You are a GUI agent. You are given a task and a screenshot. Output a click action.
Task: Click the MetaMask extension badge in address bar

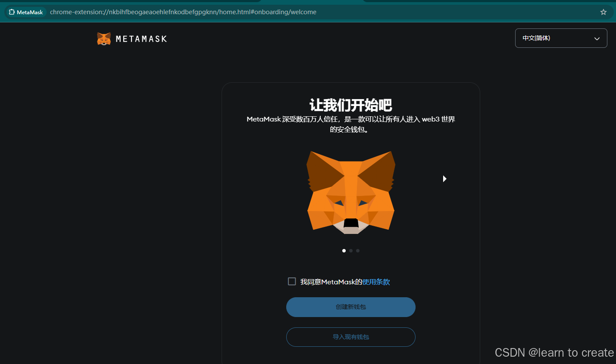point(26,12)
